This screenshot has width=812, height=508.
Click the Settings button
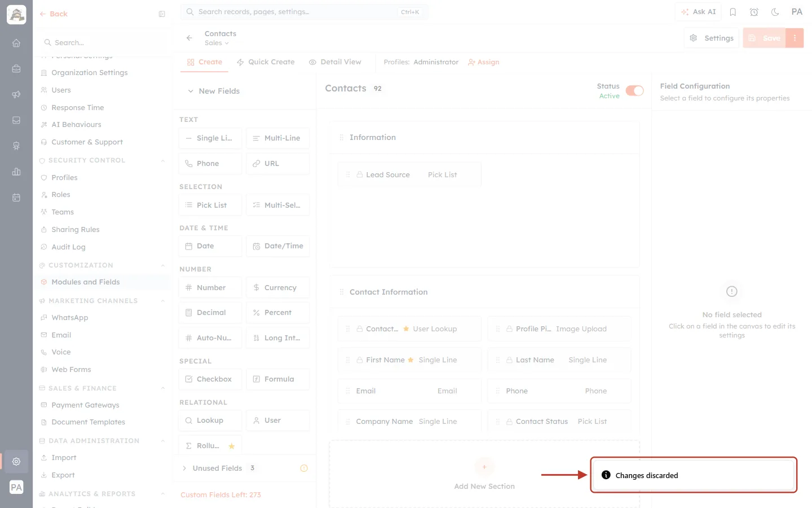[x=712, y=38]
